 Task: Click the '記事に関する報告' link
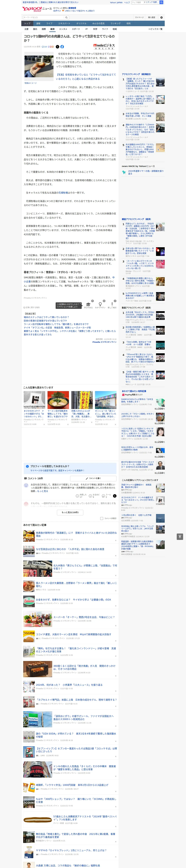tap(32, 307)
